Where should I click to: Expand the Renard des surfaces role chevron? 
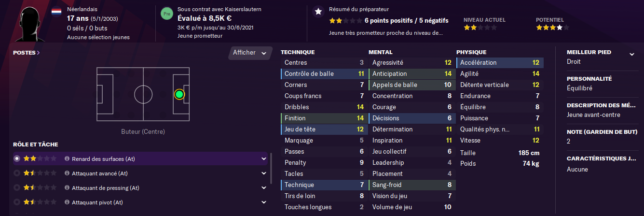click(264, 158)
